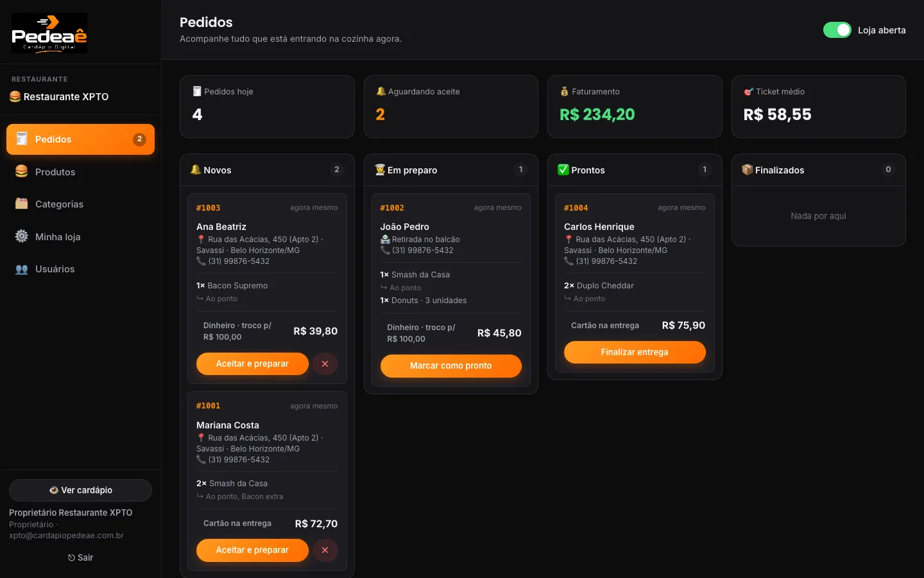The image size is (924, 578).
Task: Reject order #1003 with the X button
Action: pos(325,364)
